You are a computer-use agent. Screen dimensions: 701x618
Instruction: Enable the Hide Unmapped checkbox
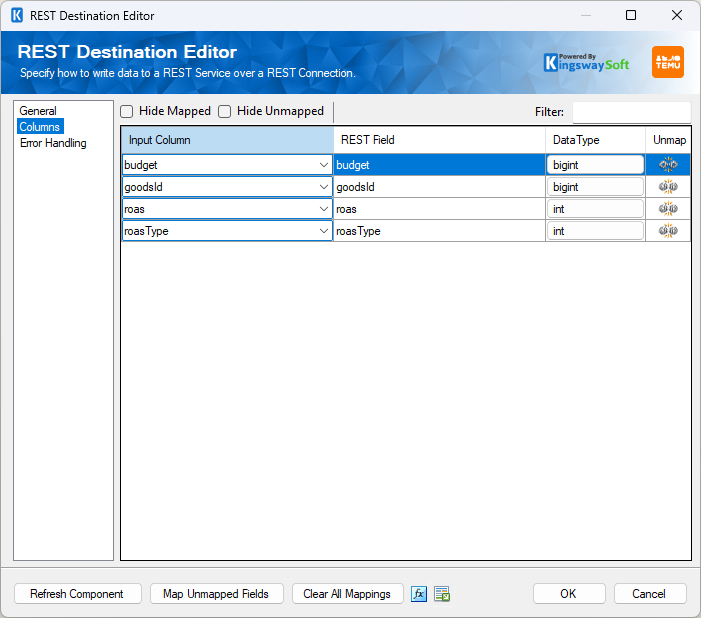pos(224,111)
